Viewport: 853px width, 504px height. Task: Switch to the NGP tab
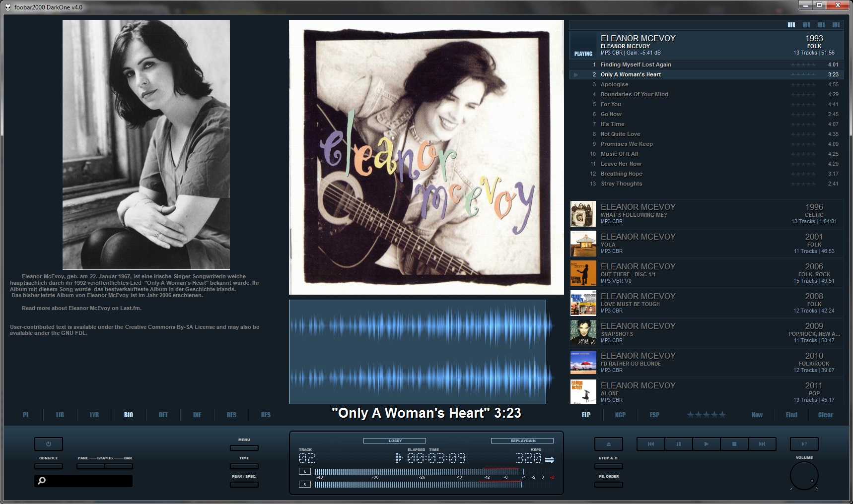click(620, 415)
